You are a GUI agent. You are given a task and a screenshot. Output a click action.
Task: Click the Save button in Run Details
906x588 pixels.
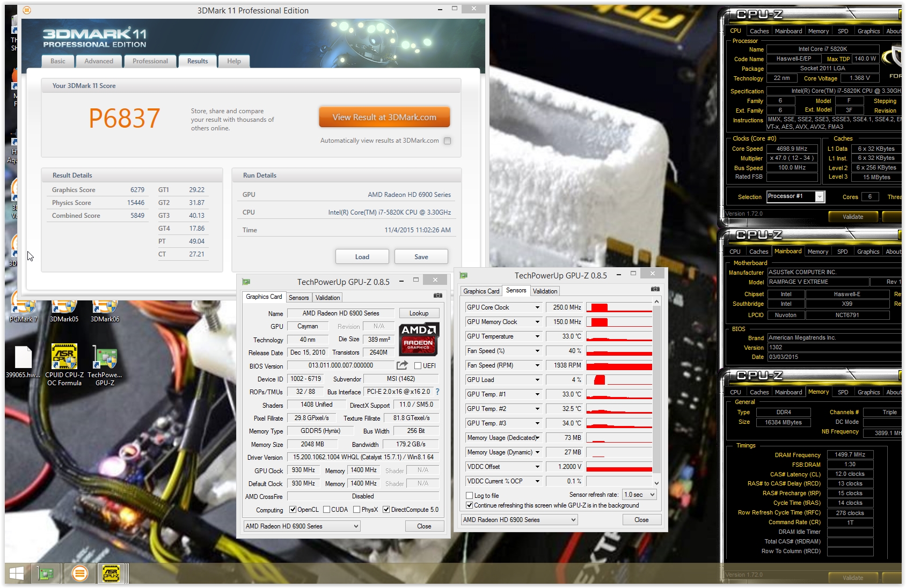(x=421, y=257)
